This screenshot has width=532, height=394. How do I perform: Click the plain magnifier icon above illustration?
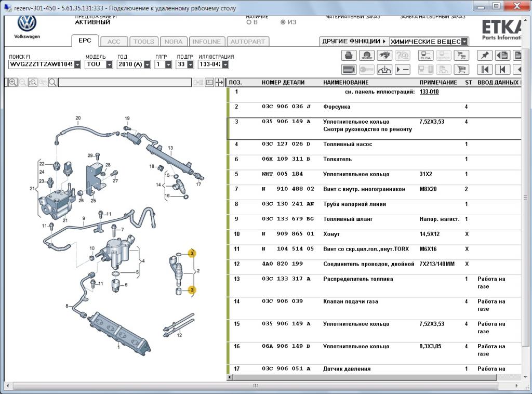coord(52,83)
